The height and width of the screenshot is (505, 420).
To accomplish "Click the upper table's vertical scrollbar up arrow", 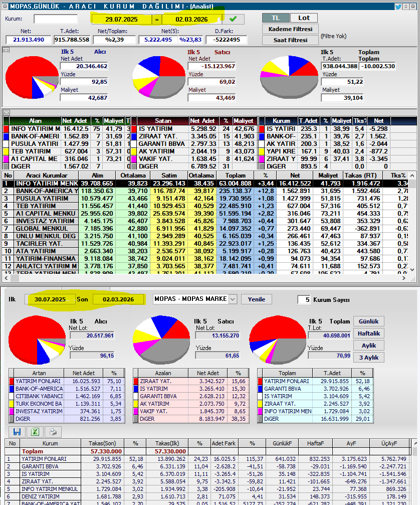I will pos(412,175).
